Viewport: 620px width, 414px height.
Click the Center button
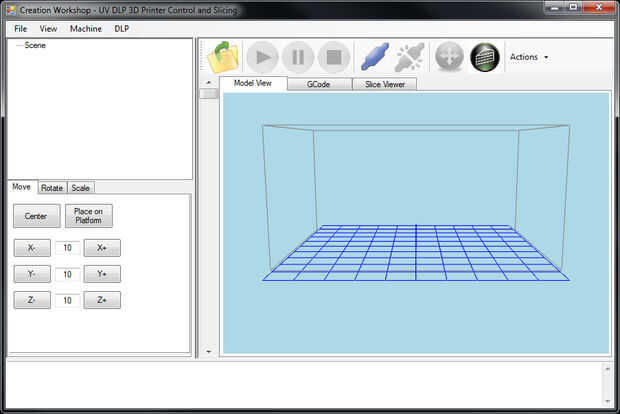coord(36,216)
